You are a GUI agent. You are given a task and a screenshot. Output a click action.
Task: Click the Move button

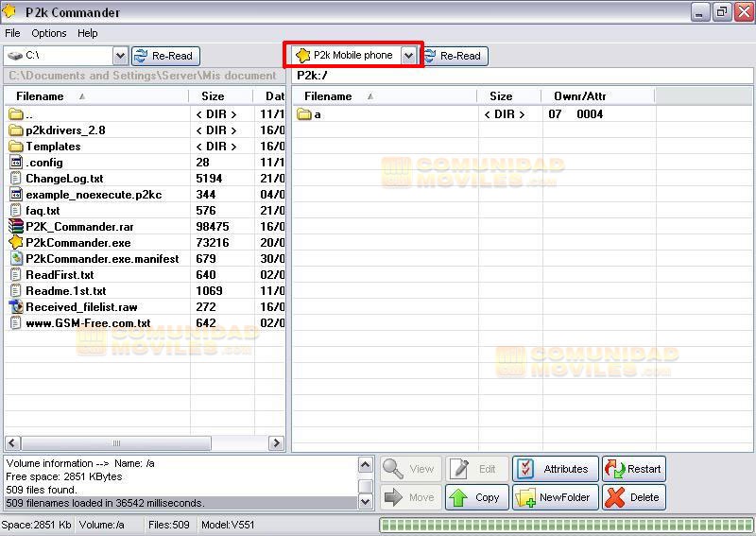click(410, 497)
